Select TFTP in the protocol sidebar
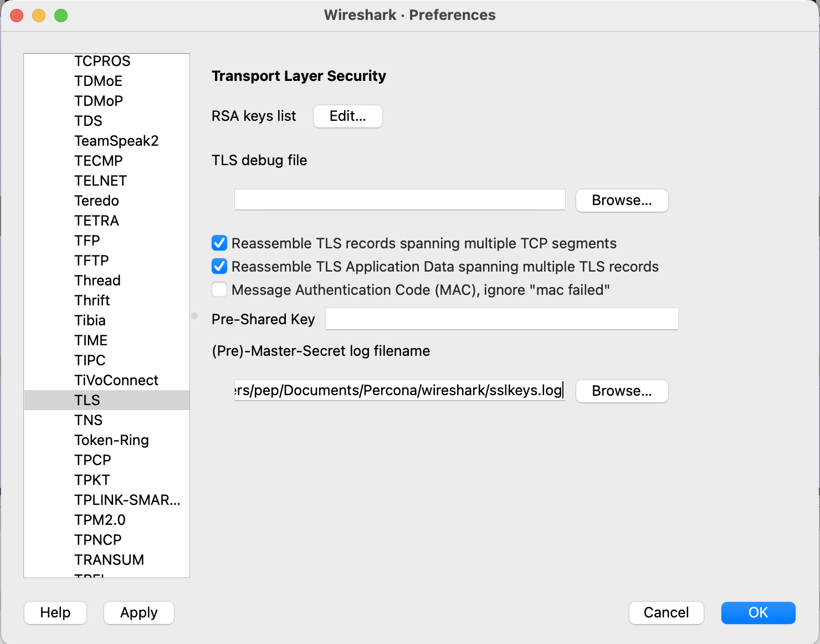 (91, 260)
